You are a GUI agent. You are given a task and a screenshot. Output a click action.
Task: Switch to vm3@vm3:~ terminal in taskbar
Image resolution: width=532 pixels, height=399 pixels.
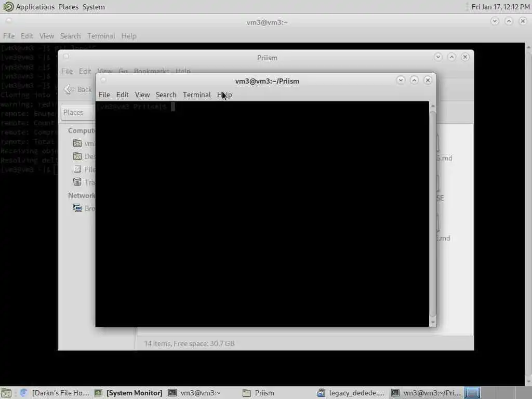(203, 393)
